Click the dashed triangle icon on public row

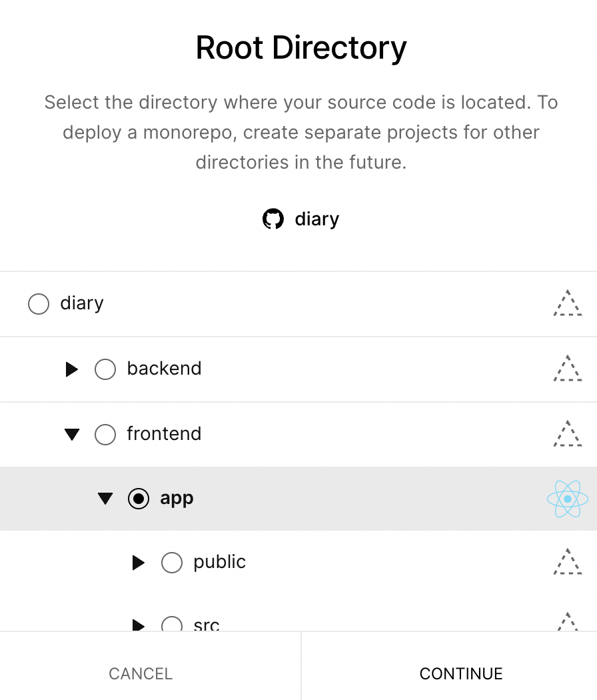click(568, 561)
